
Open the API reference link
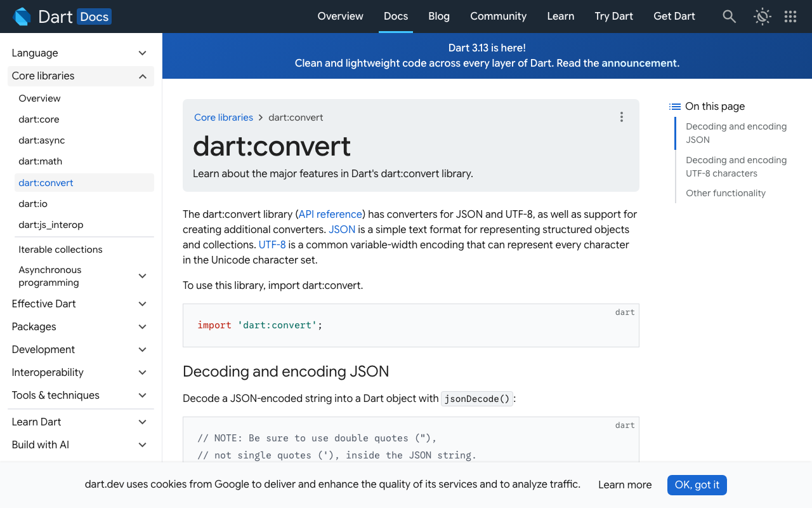click(x=331, y=214)
